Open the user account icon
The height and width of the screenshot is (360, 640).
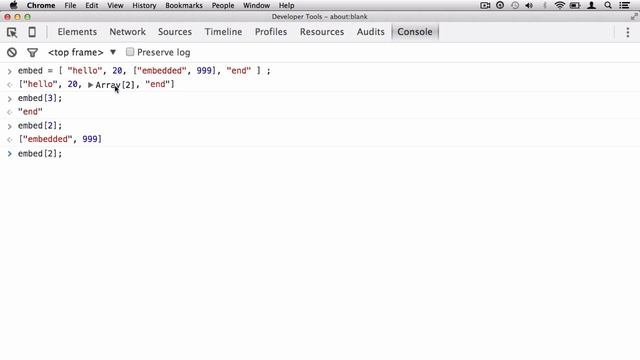(x=591, y=5)
